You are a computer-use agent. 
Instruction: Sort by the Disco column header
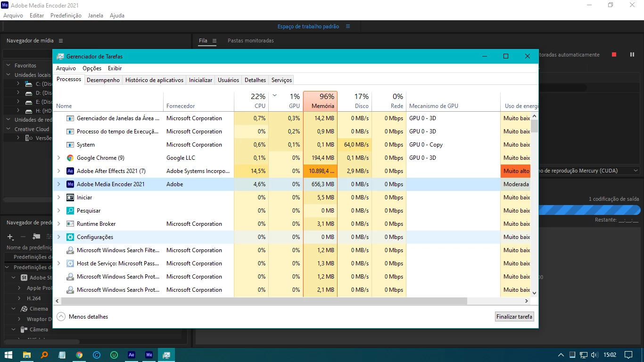click(x=355, y=101)
